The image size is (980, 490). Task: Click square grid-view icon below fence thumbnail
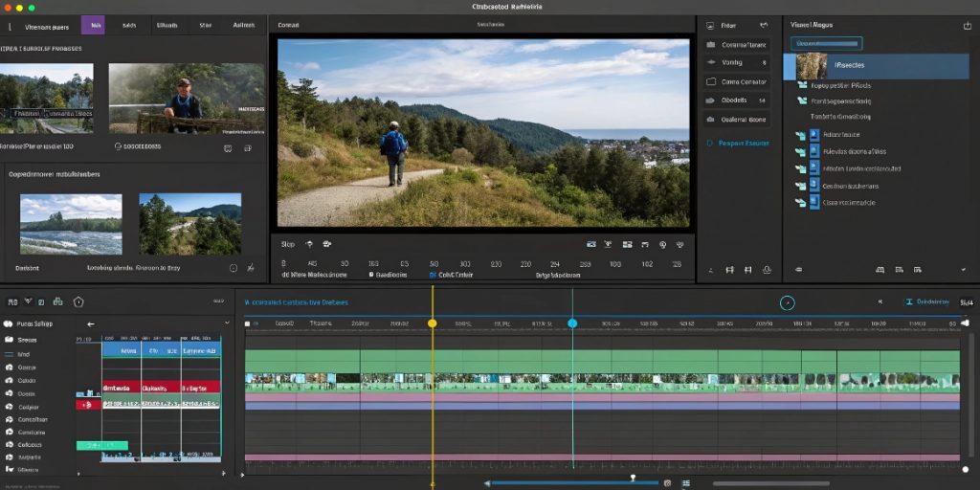click(228, 148)
